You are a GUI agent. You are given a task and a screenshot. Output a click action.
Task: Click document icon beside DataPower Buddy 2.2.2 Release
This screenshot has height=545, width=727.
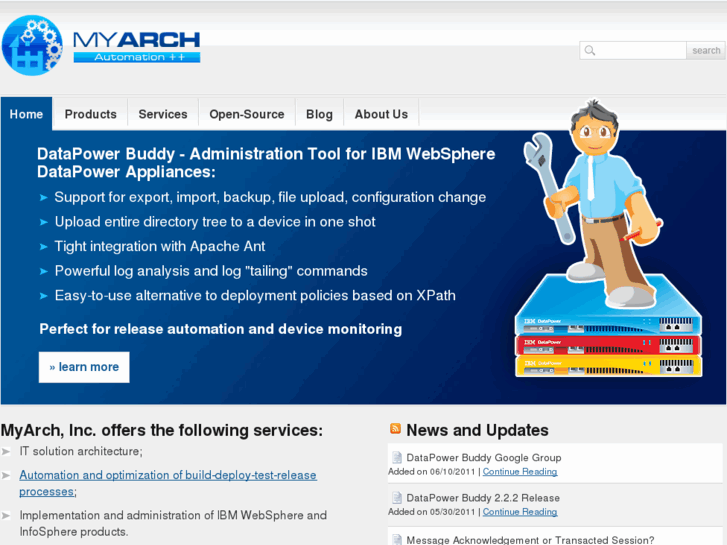tap(397, 498)
